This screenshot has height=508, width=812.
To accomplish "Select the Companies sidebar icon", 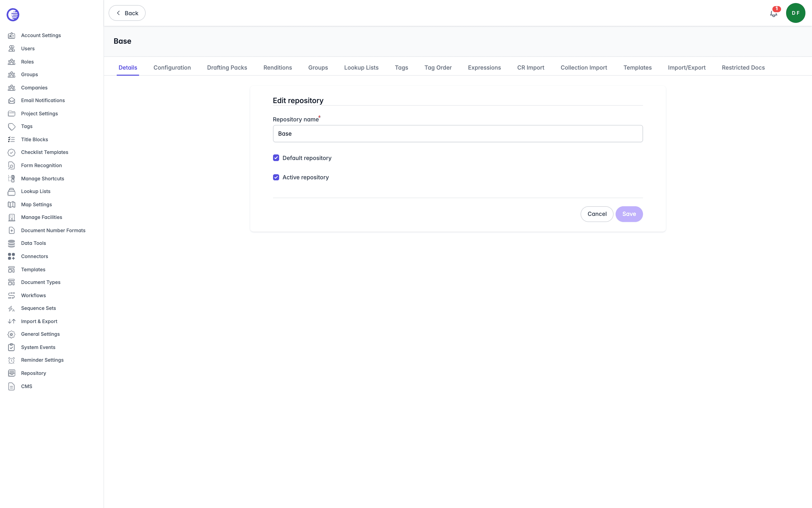I will [x=11, y=88].
